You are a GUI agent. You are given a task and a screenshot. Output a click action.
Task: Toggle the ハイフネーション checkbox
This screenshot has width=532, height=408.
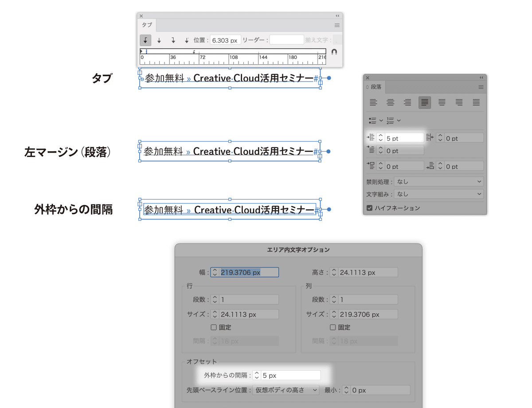point(370,208)
